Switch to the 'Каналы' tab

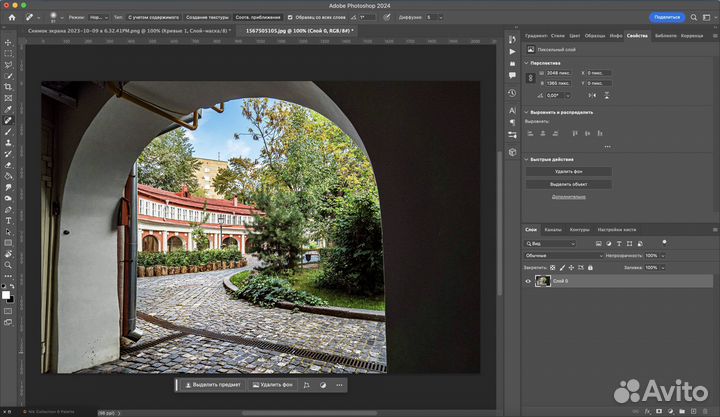(x=553, y=230)
